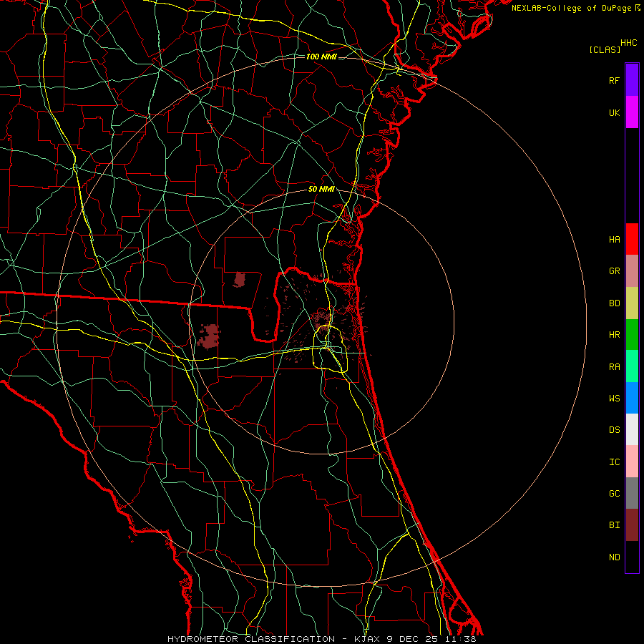Click the GC gray legend swatch

[632, 493]
